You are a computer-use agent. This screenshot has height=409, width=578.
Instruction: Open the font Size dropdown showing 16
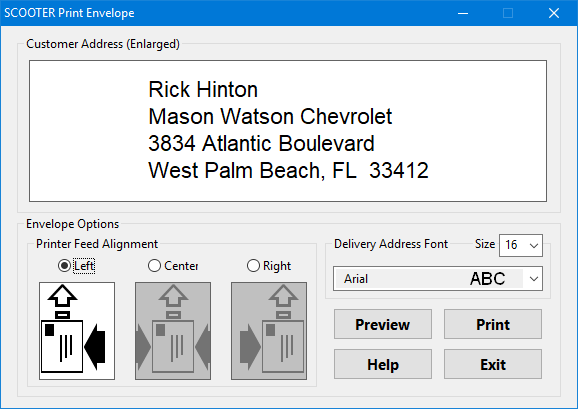(x=520, y=245)
